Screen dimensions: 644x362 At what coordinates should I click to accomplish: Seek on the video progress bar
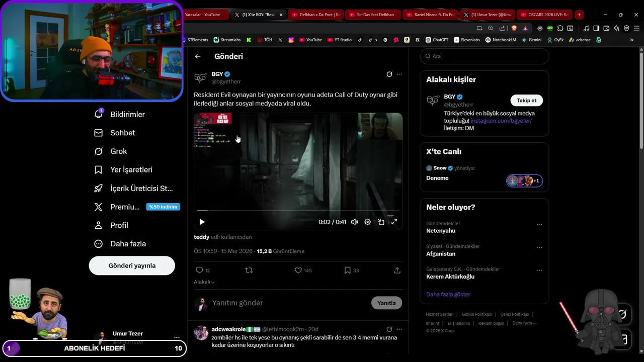point(298,211)
